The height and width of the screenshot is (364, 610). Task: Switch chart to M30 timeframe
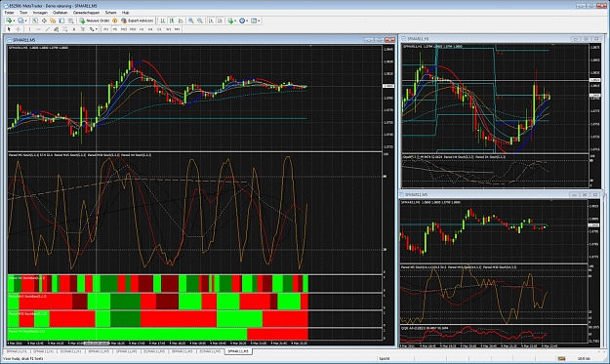pyautogui.click(x=133, y=29)
